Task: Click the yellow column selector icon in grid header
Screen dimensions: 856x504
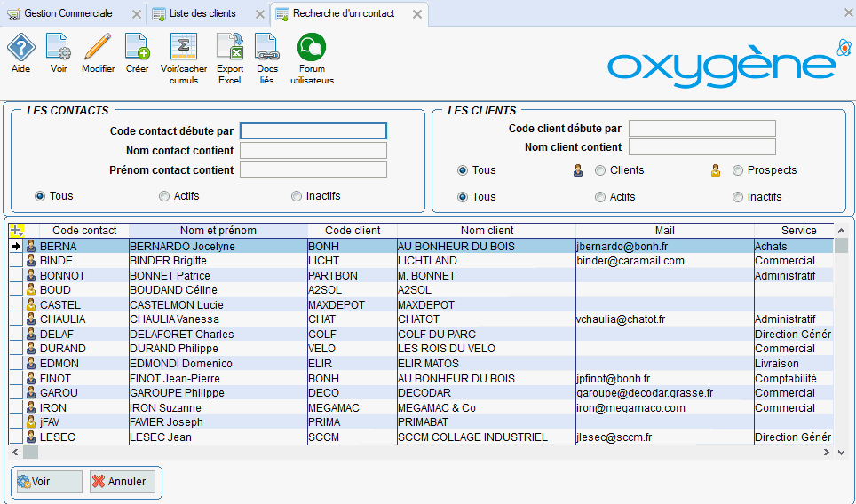Action: pos(17,231)
